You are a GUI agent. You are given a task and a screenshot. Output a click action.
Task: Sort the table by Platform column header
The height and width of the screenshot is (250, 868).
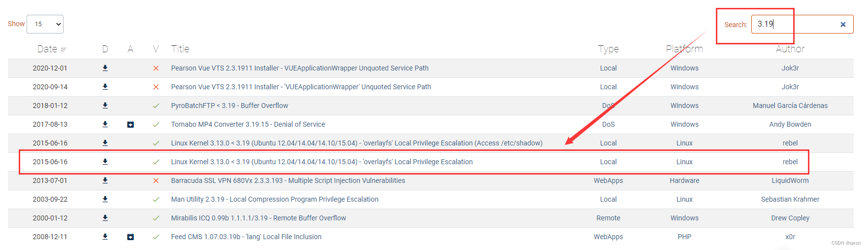(x=684, y=49)
